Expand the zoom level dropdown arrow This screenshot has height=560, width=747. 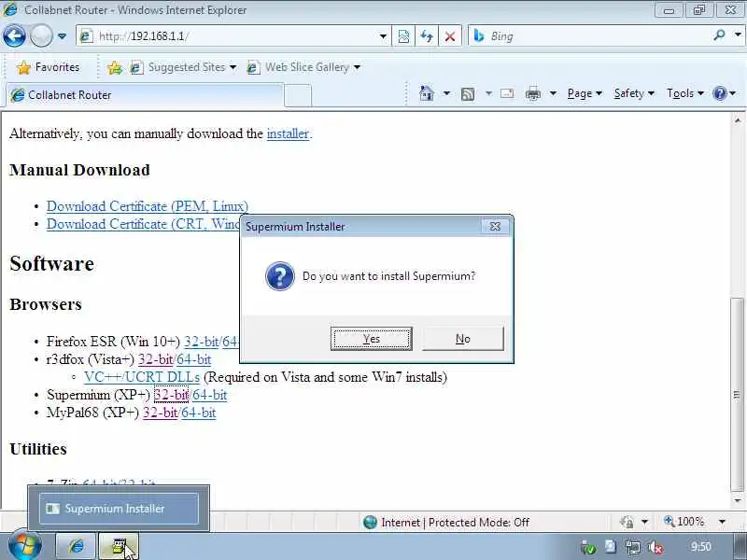click(722, 522)
